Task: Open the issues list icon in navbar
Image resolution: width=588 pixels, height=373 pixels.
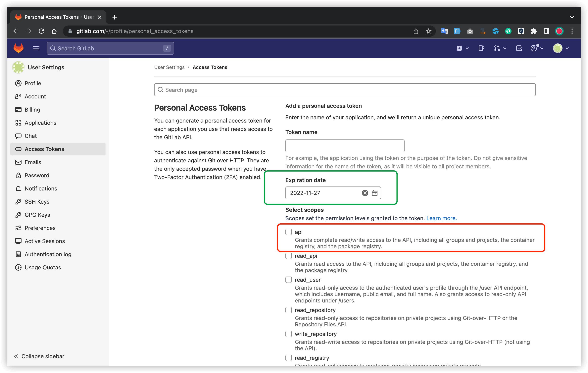Action: coord(481,48)
